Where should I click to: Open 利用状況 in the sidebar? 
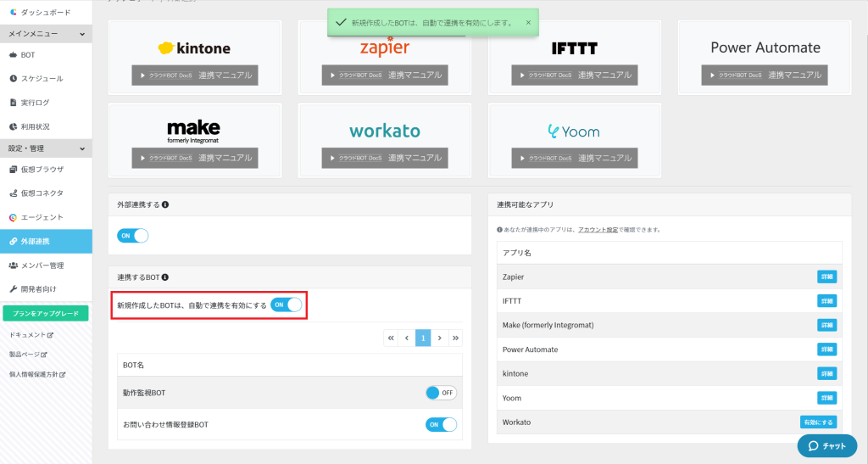click(46, 126)
